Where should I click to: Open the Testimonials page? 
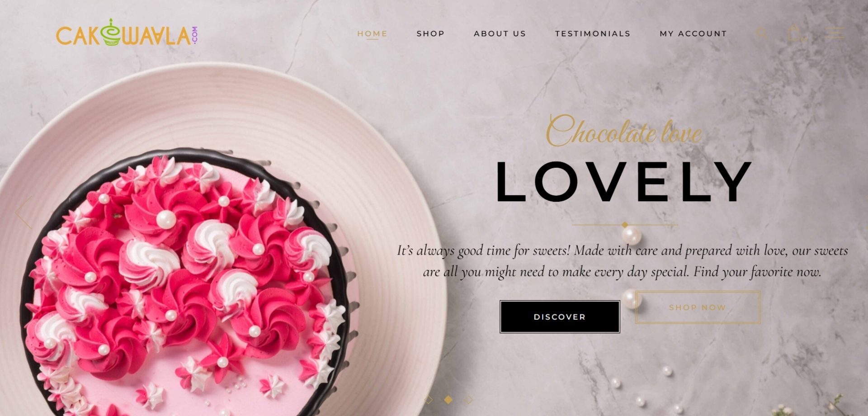click(593, 33)
